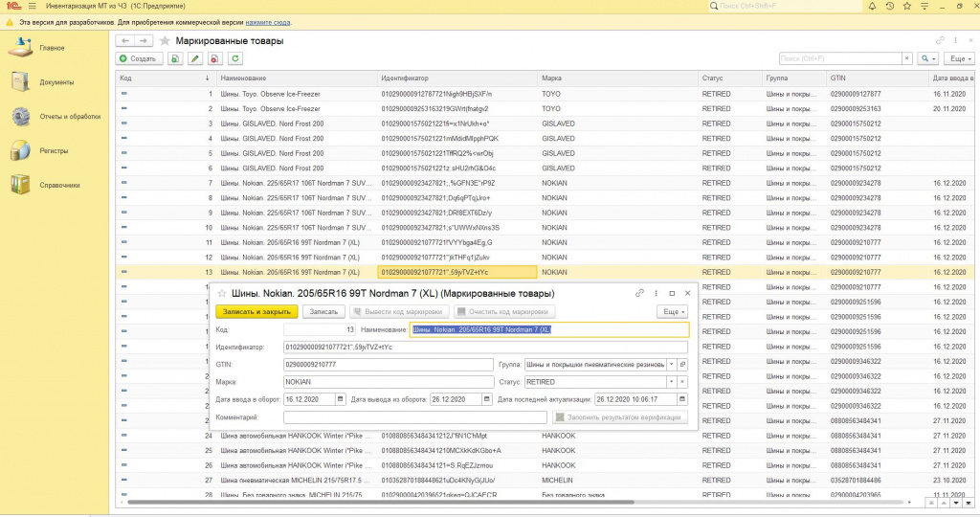The image size is (980, 517).
Task: Click the edit pencil toolbar icon
Action: (195, 58)
